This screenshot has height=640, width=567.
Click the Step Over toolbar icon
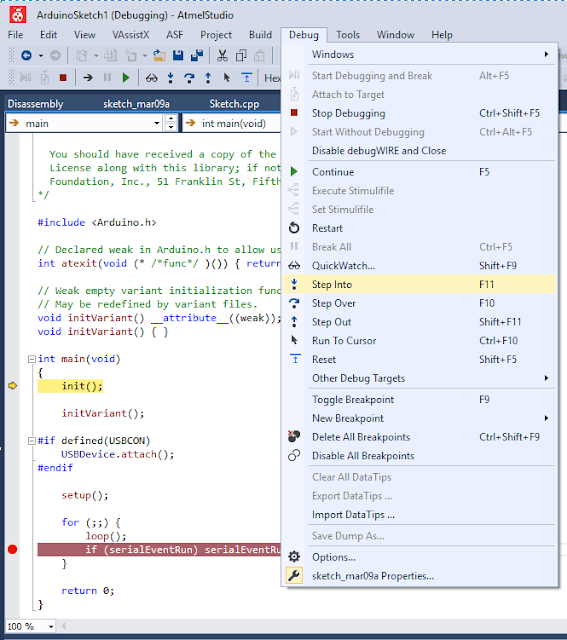point(189,78)
